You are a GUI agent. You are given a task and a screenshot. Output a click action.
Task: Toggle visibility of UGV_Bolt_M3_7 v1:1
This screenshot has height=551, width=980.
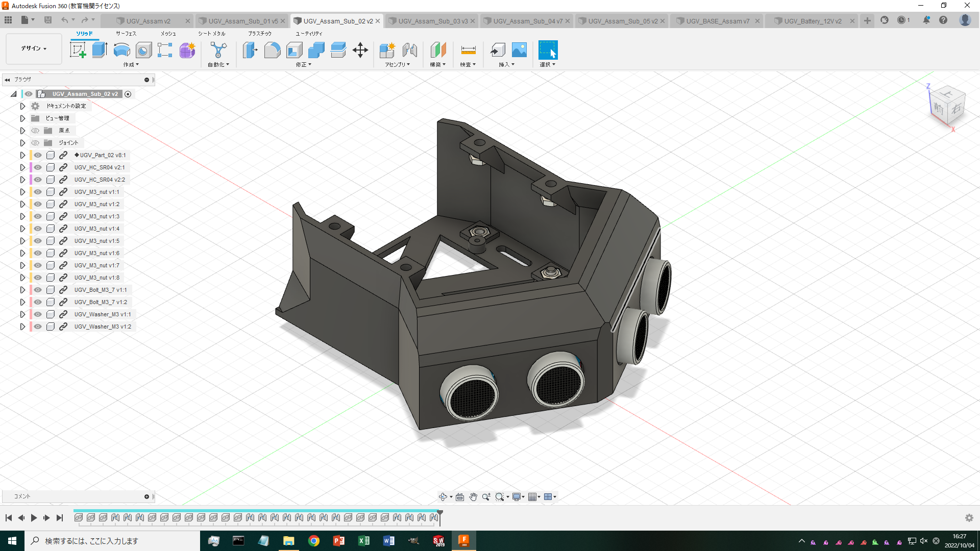click(x=37, y=290)
